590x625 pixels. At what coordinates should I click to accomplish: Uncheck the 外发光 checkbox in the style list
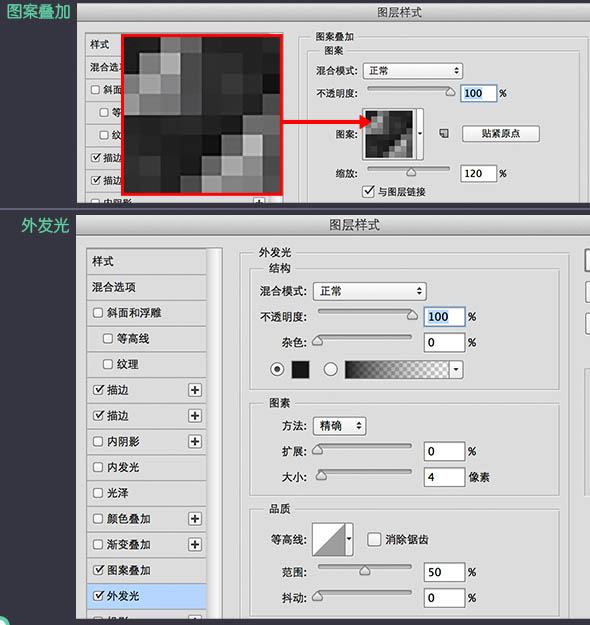click(x=98, y=596)
